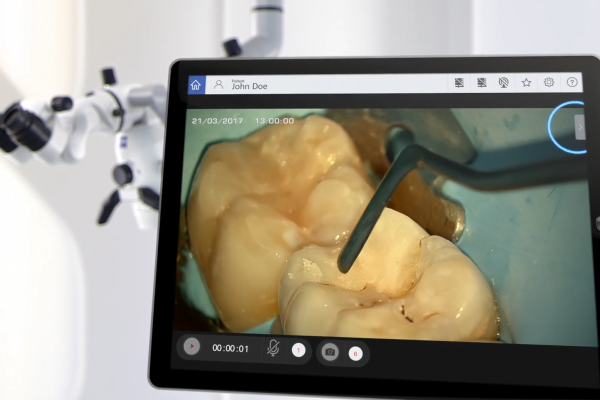Image resolution: width=600 pixels, height=400 pixels.
Task: Toggle the muted microphone icon
Action: [x=273, y=348]
